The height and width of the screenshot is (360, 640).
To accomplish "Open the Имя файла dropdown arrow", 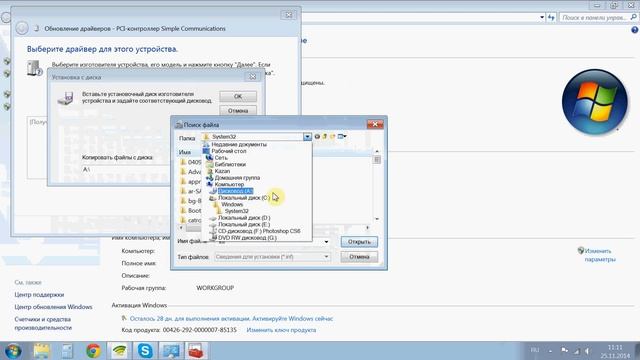I will (326, 242).
